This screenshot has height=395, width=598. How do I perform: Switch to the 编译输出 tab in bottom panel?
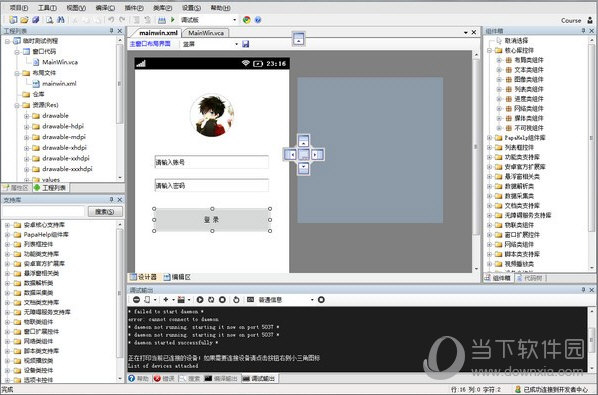(221, 378)
